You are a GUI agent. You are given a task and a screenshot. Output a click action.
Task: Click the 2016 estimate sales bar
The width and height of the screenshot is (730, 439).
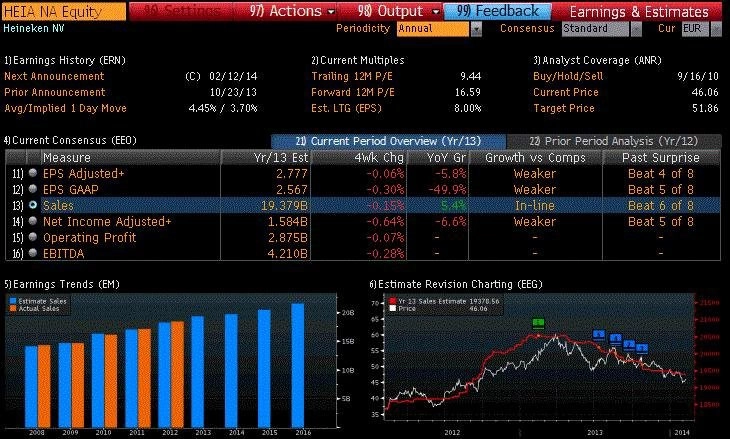298,365
